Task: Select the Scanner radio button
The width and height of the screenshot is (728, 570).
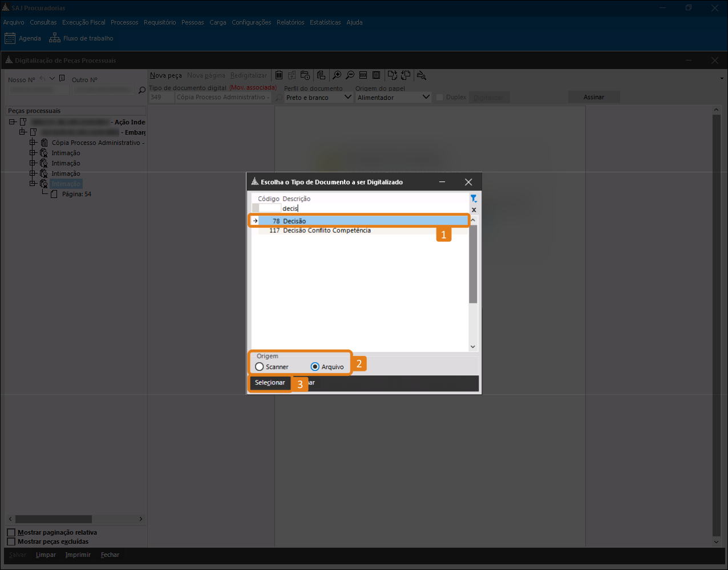Action: 260,367
